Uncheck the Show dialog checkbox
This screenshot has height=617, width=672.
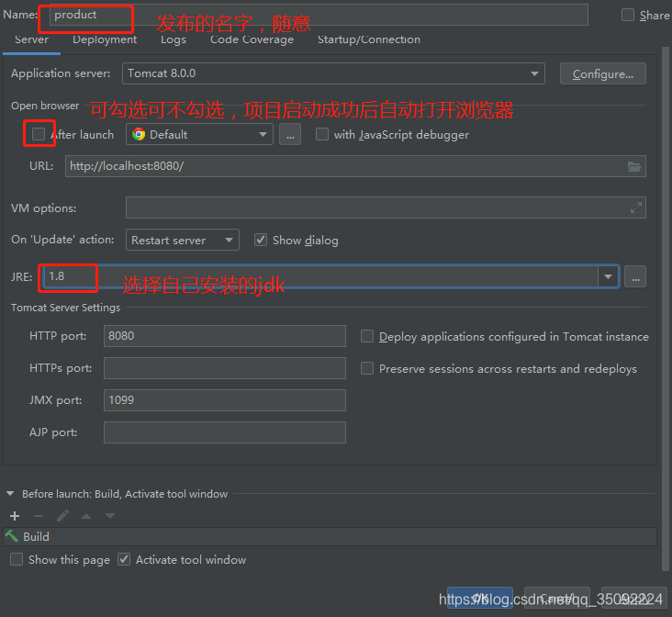(x=261, y=240)
